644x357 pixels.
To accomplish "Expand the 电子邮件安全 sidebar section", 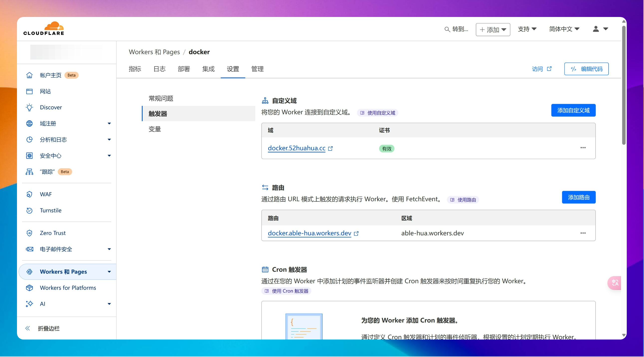I will (109, 249).
